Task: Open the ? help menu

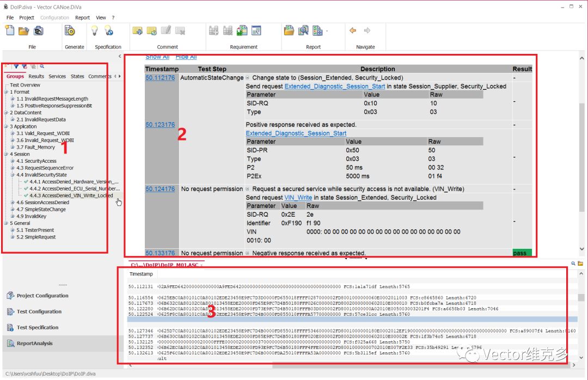Action: pos(113,17)
